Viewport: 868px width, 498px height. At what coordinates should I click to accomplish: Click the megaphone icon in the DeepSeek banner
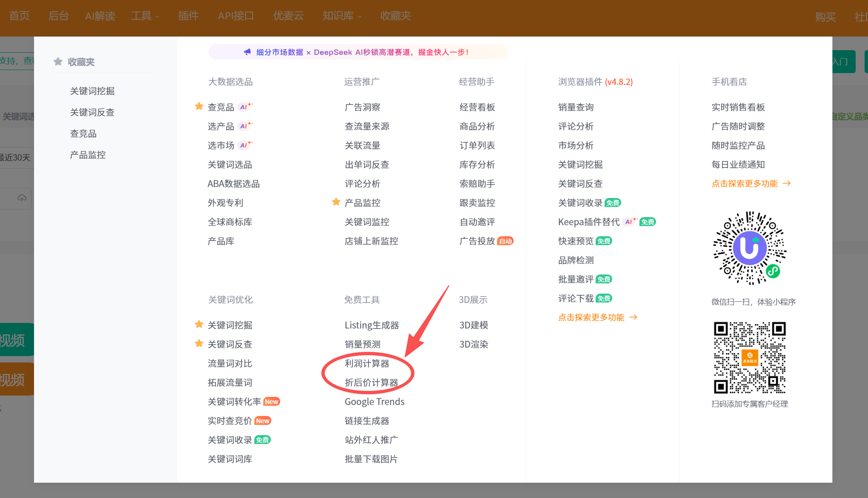[x=247, y=51]
